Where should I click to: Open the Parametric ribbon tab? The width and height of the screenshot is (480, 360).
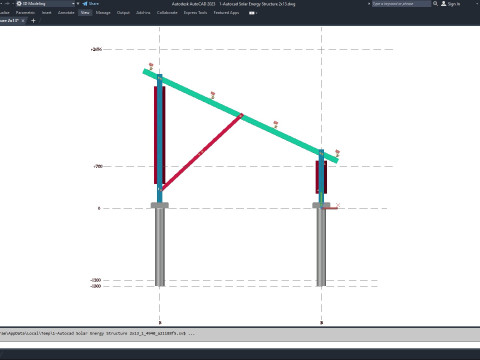click(25, 12)
